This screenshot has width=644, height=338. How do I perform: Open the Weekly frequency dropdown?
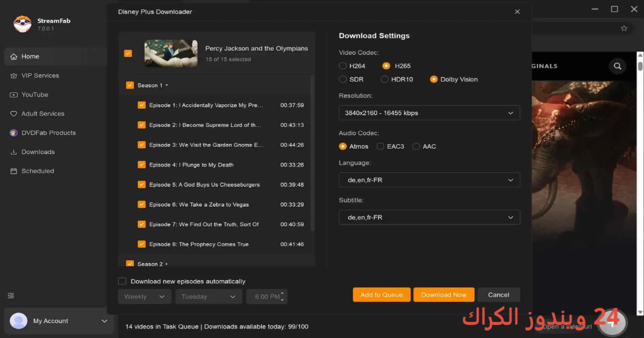coord(144,297)
